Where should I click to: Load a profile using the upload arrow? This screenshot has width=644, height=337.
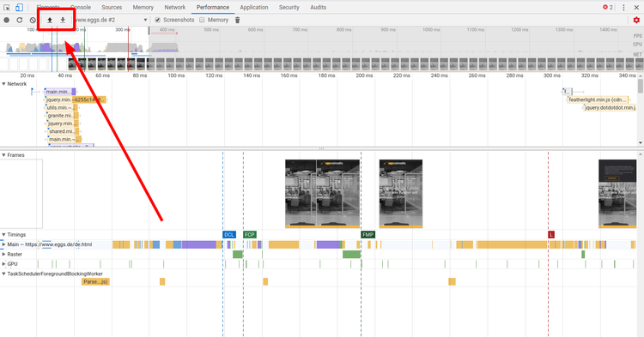pos(50,20)
